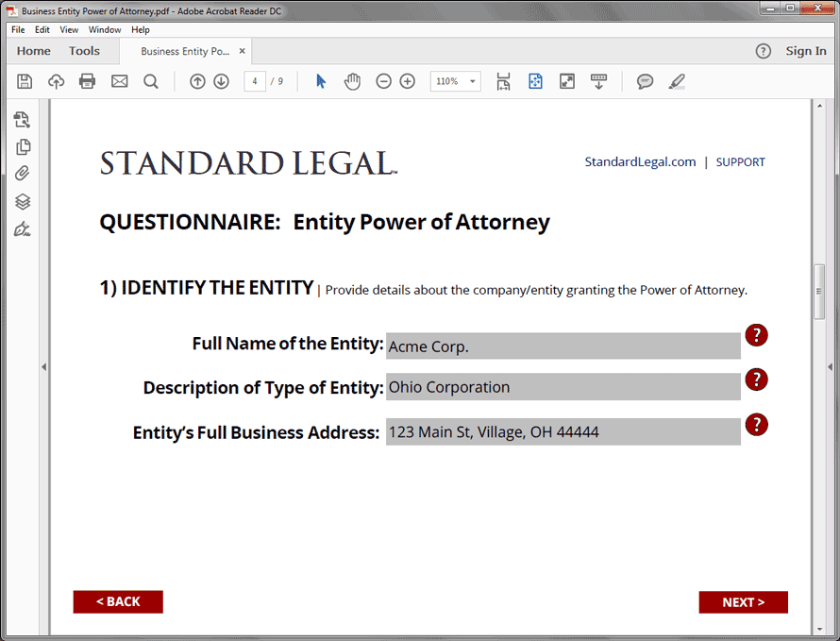Click the Fit one full page icon
This screenshot has width=840, height=641.
(x=535, y=81)
